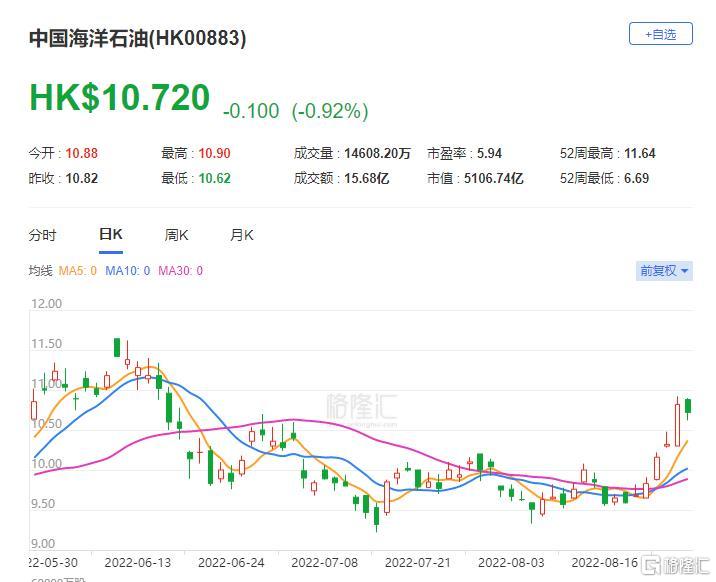Click the 2022-06-24 date axis label
Image resolution: width=716 pixels, height=582 pixels.
tap(231, 562)
